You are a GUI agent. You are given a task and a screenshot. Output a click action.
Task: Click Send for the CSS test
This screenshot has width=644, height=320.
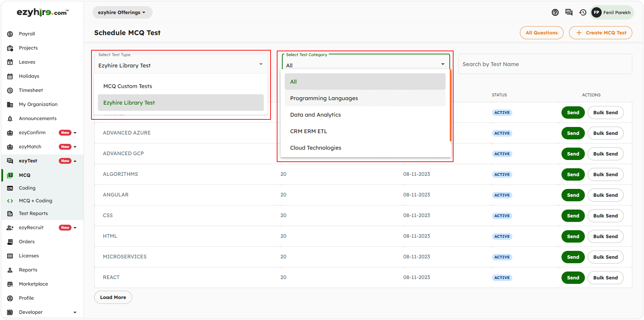click(573, 216)
